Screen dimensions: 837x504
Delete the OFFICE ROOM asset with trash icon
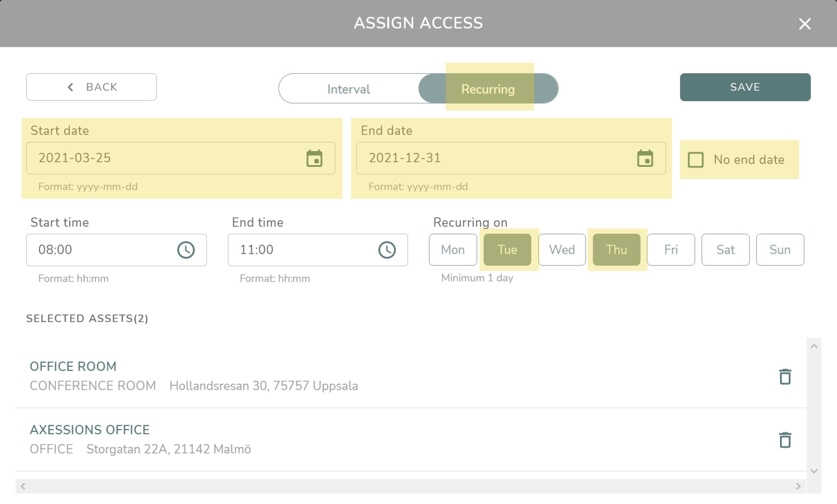785,376
